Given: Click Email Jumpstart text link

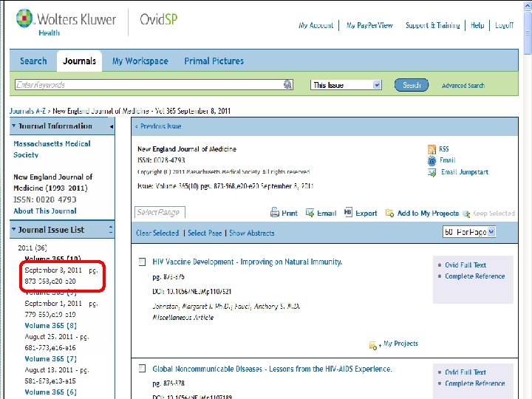Looking at the screenshot, I should 465,172.
